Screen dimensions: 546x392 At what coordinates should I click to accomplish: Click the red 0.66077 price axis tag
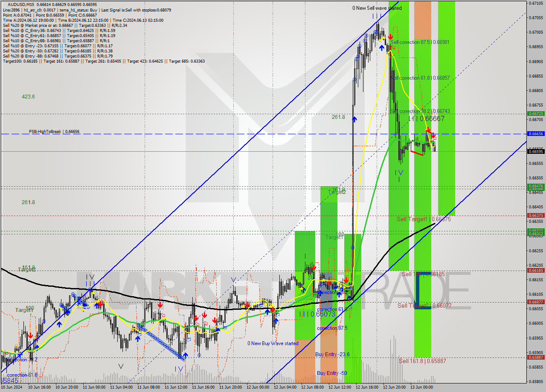(x=536, y=302)
